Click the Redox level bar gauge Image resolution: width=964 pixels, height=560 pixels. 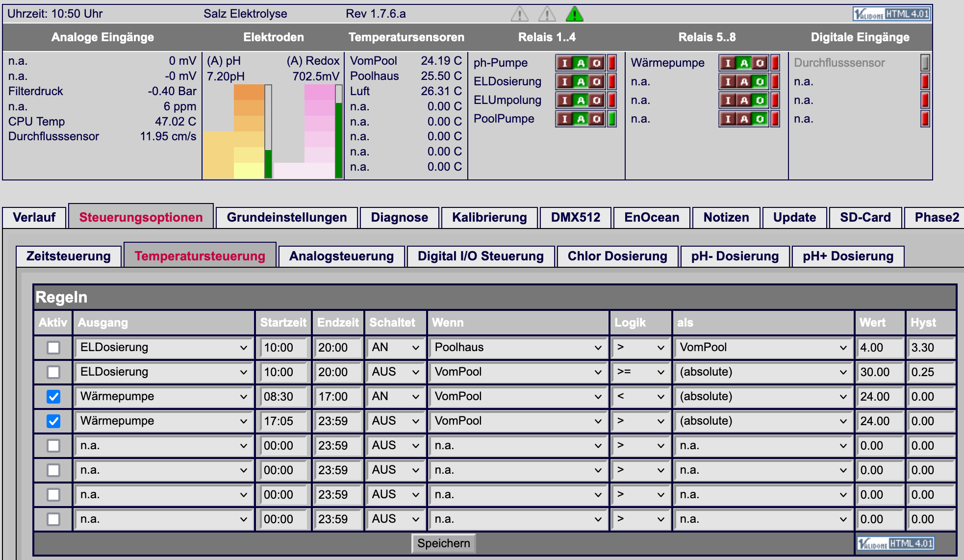[x=339, y=131]
